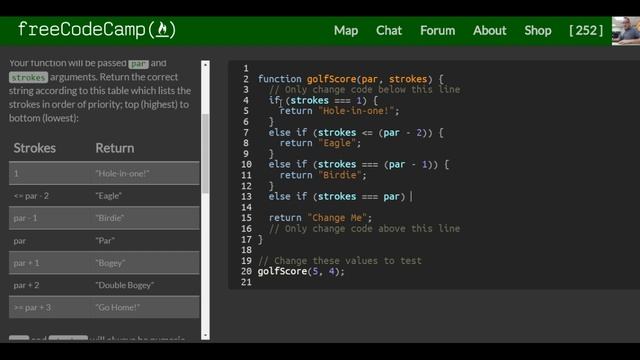Click the [252] points counter
This screenshot has width=640, height=360.
point(586,31)
